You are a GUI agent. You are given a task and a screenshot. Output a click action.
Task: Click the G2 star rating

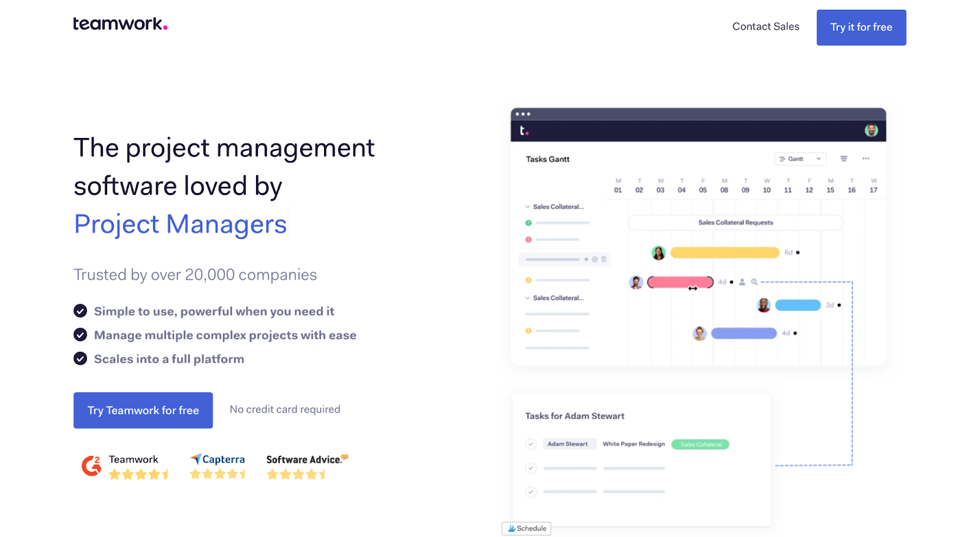[139, 474]
